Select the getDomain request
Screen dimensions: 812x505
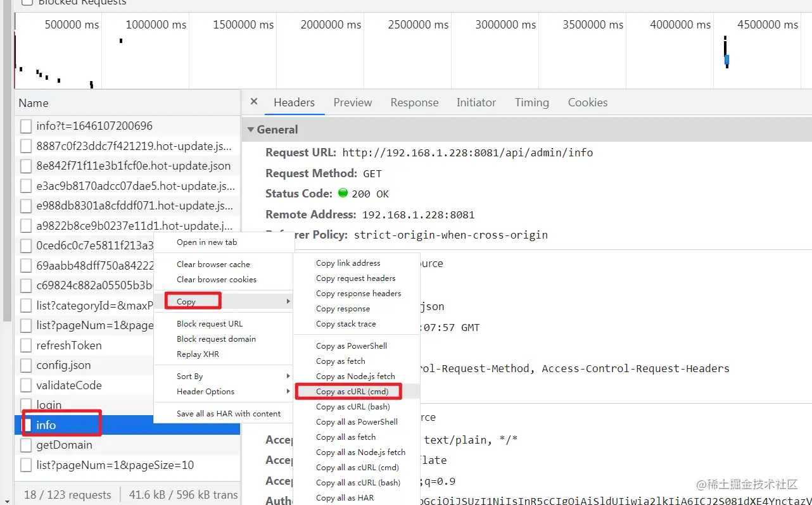(127, 445)
